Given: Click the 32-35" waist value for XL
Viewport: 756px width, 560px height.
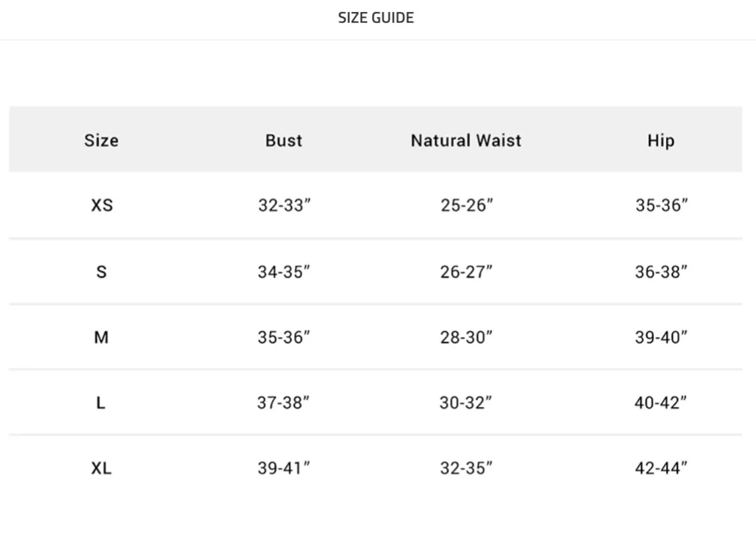Looking at the screenshot, I should [x=466, y=468].
